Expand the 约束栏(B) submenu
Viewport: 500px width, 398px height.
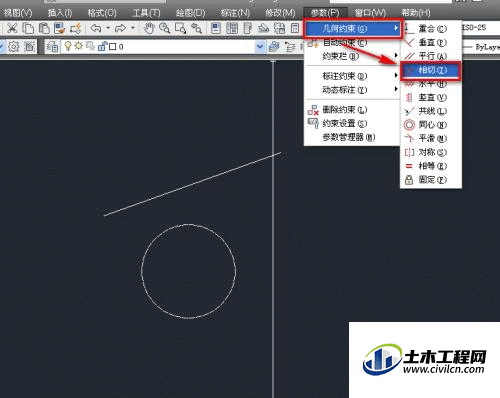click(x=353, y=56)
